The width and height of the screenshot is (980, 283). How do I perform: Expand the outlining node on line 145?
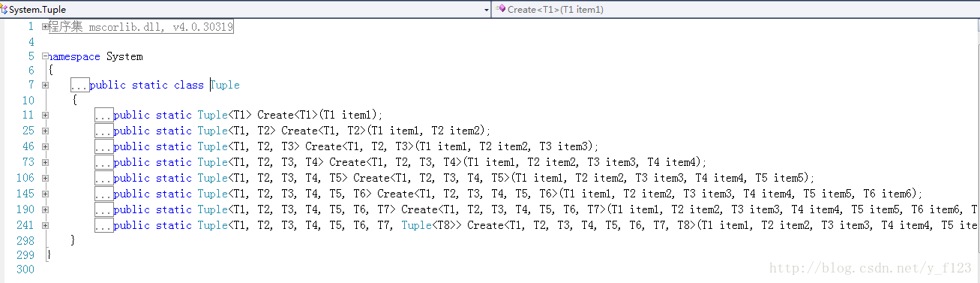click(x=46, y=194)
